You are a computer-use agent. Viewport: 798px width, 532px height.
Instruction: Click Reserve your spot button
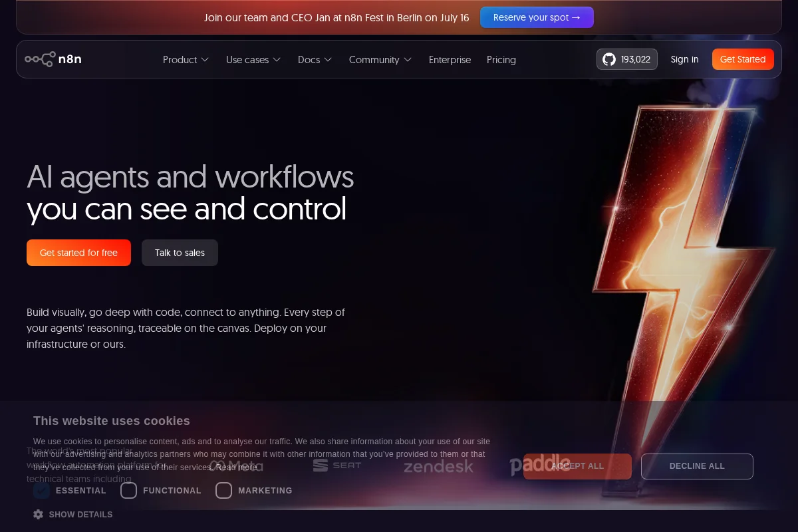[x=537, y=17]
